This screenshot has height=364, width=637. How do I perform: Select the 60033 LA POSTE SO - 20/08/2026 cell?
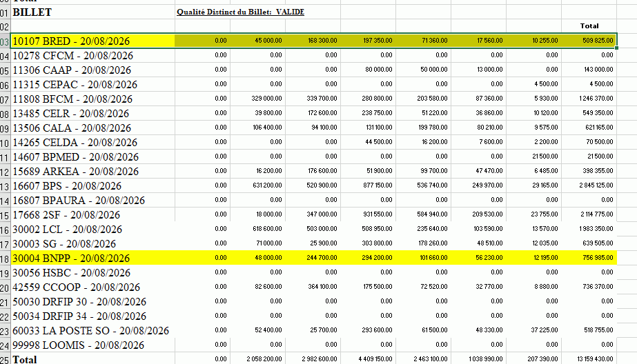[93, 330]
